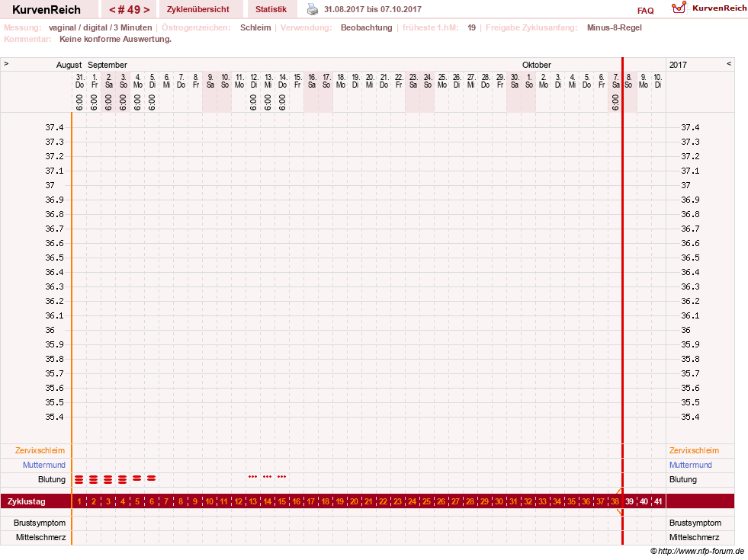Expand chart with the > arrow beside August
This screenshot has width=748, height=560.
tap(6, 63)
